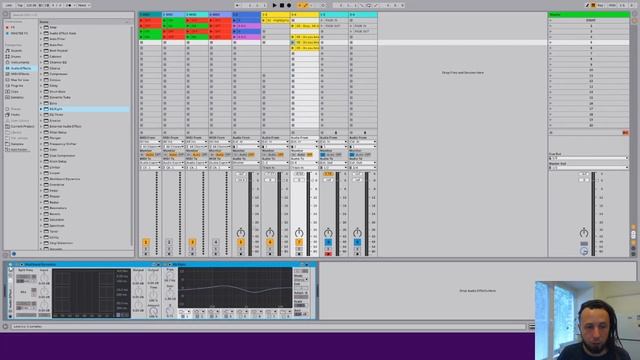The height and width of the screenshot is (360, 640).
Task: Click the Link button
Action: pos(9,5)
